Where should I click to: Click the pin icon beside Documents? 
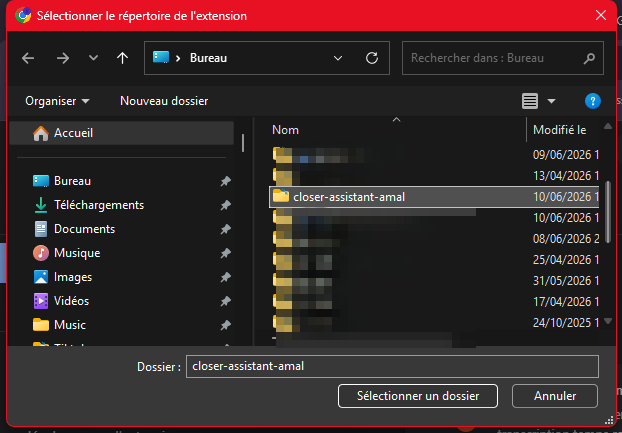[x=226, y=229]
